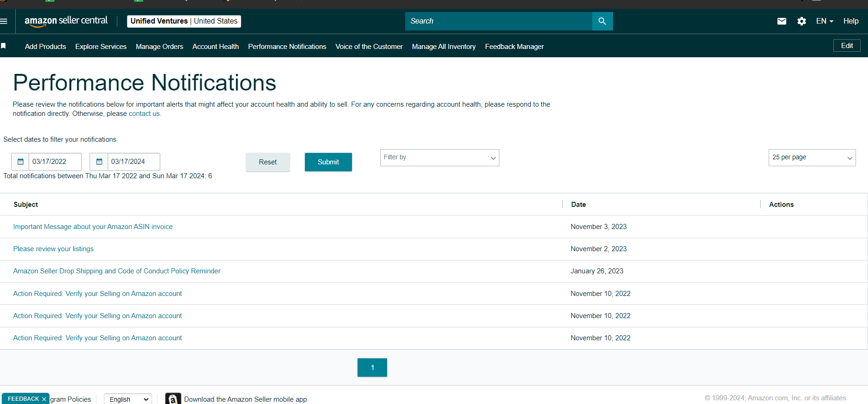Open the settings gear icon
Viewport: 868px width, 404px height.
click(x=801, y=21)
